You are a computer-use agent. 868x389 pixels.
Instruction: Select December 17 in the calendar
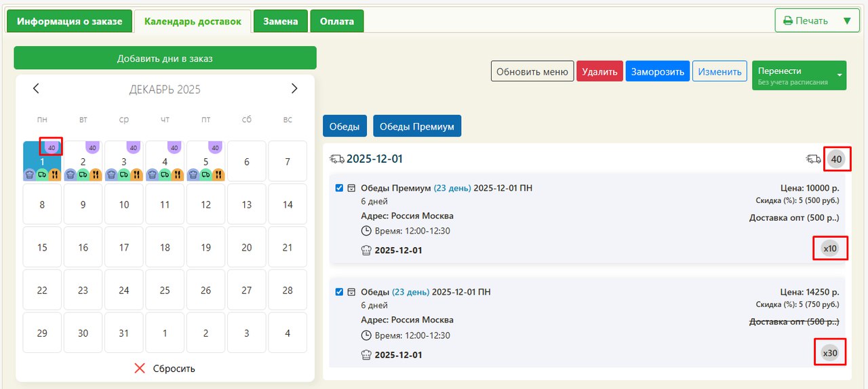pos(124,248)
